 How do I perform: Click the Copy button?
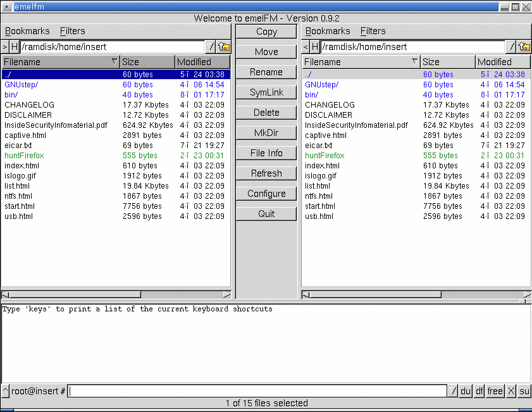(266, 32)
